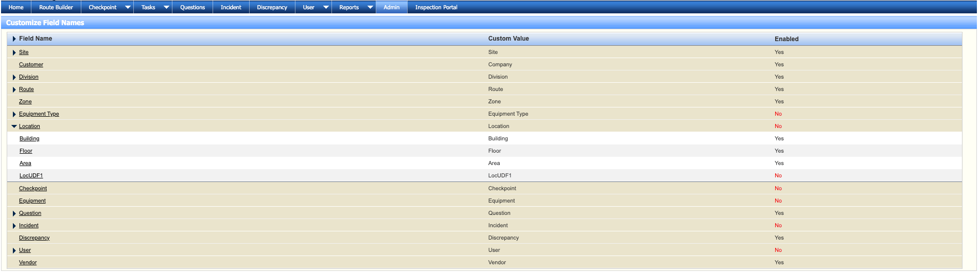The height and width of the screenshot is (273, 980).
Task: Collapse the Location row triangle
Action: pos(14,126)
